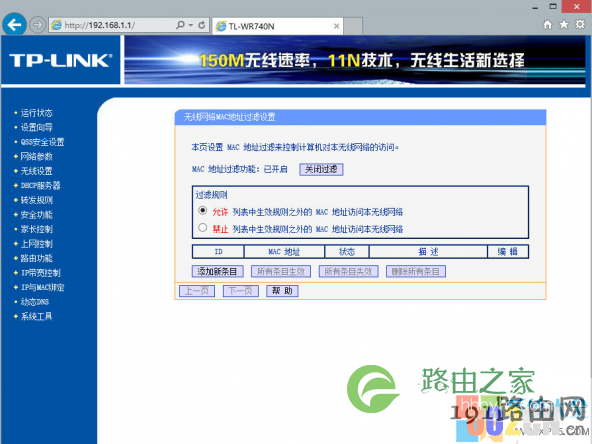Open 运行状态 in the sidebar
The height and width of the screenshot is (444, 592).
tap(36, 113)
